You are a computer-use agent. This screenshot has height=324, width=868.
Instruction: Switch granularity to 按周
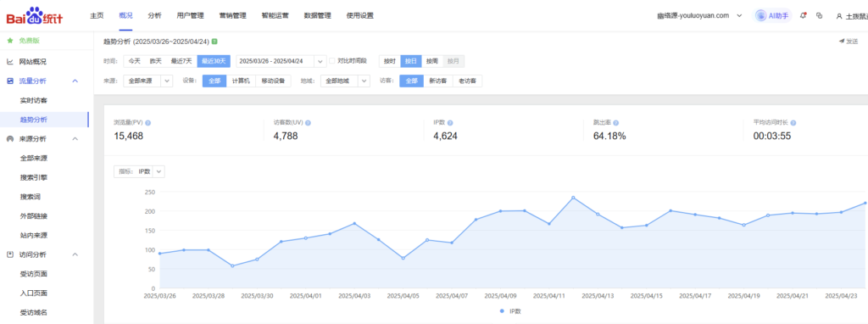[x=431, y=61]
